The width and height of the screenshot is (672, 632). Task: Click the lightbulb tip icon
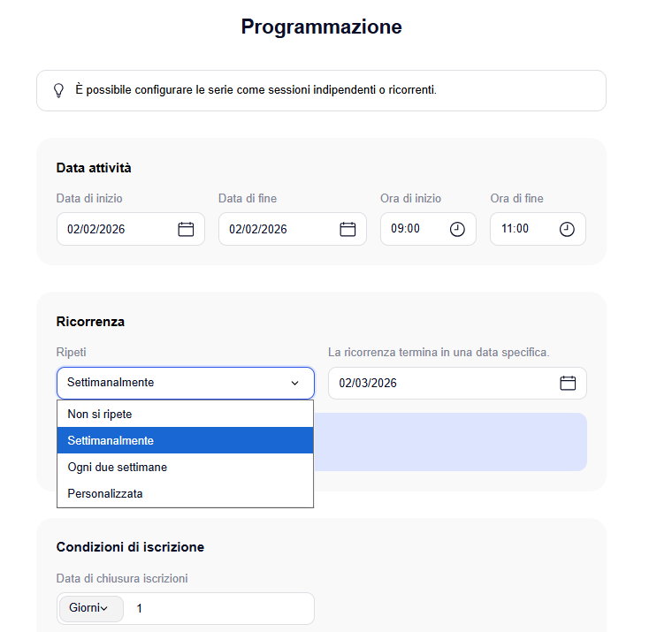59,90
